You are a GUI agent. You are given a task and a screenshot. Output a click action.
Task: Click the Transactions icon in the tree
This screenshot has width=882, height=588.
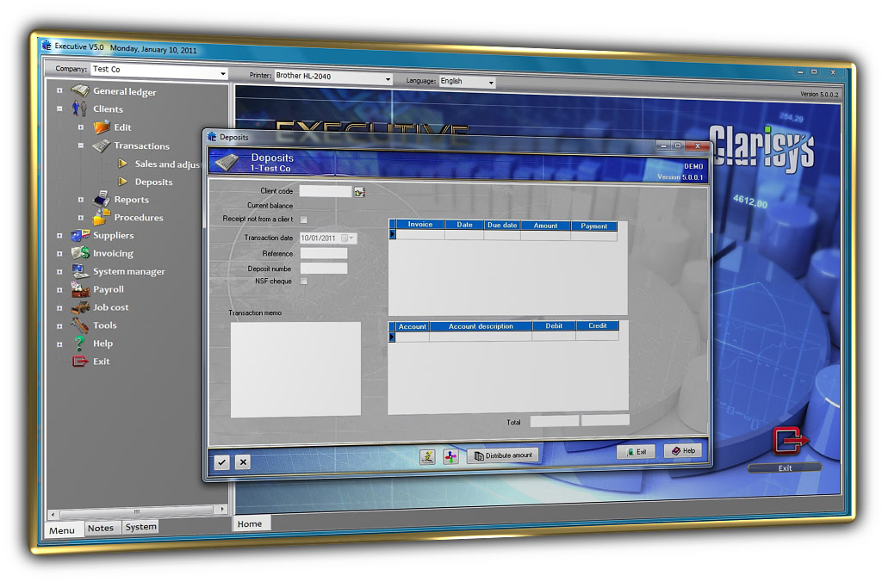point(102,145)
